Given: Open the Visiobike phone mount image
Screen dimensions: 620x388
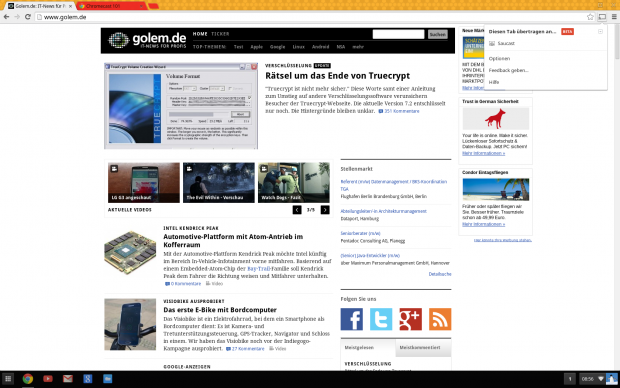Looking at the screenshot, I should point(130,324).
